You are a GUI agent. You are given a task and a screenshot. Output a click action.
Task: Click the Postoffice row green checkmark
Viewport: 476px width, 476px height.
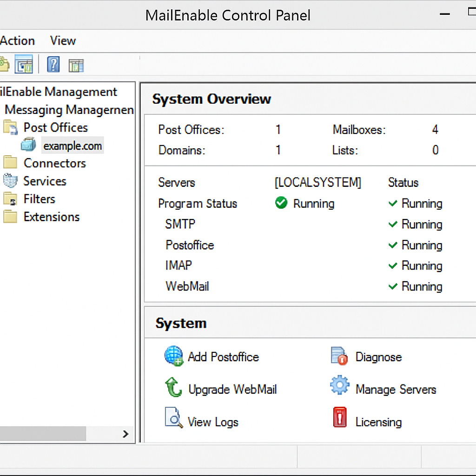click(x=393, y=245)
